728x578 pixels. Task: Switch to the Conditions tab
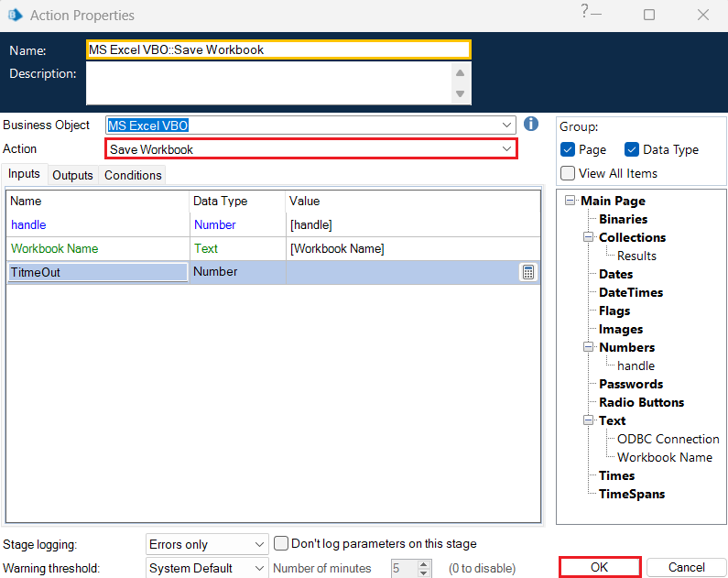pyautogui.click(x=133, y=175)
